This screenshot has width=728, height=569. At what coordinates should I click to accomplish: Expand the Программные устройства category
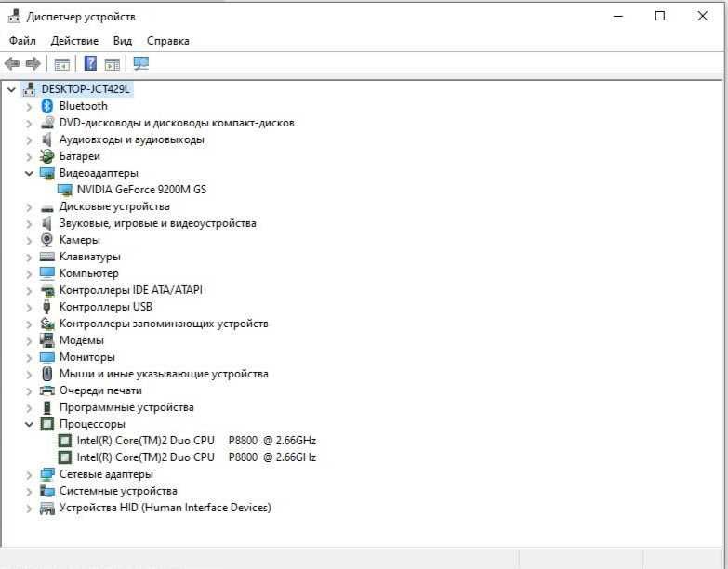(29, 407)
